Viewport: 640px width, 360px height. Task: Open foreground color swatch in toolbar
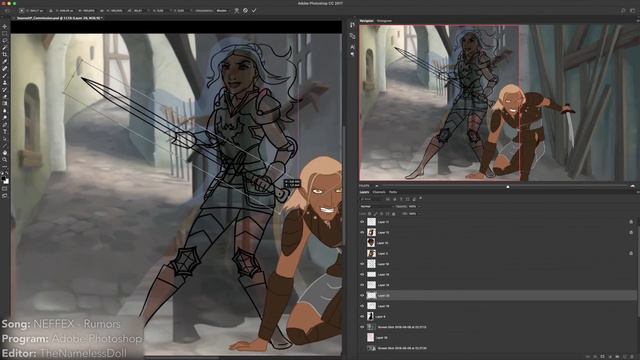[x=3, y=179]
